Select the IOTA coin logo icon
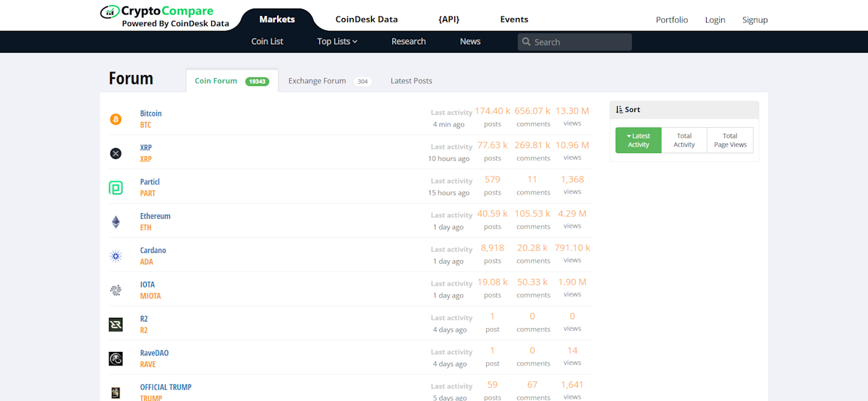Screen dimensions: 868x401 click(x=116, y=290)
